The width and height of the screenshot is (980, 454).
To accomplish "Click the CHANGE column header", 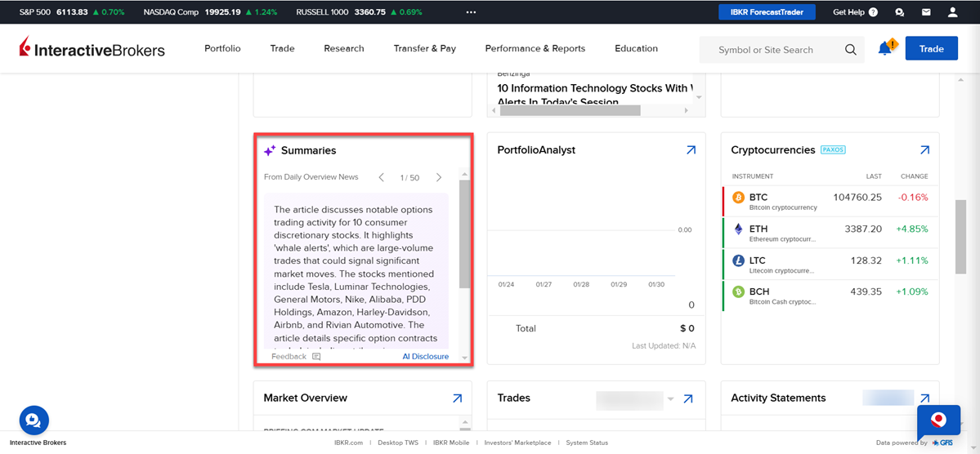I will [915, 176].
